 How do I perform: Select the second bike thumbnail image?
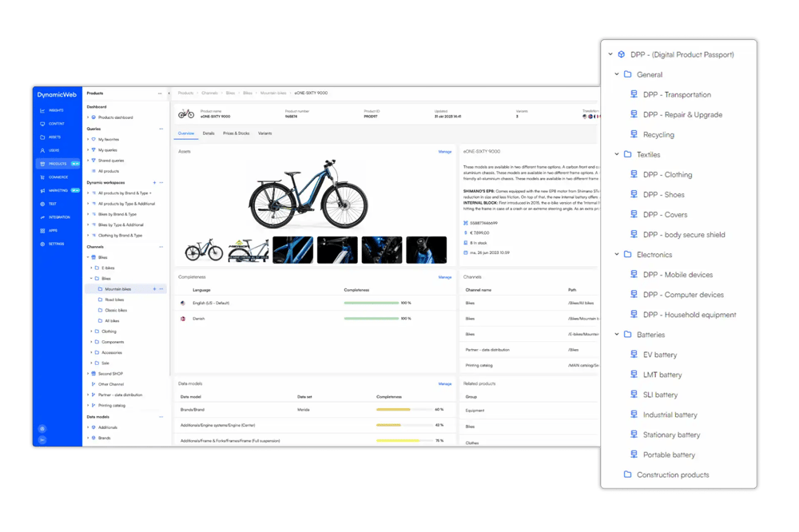point(248,250)
